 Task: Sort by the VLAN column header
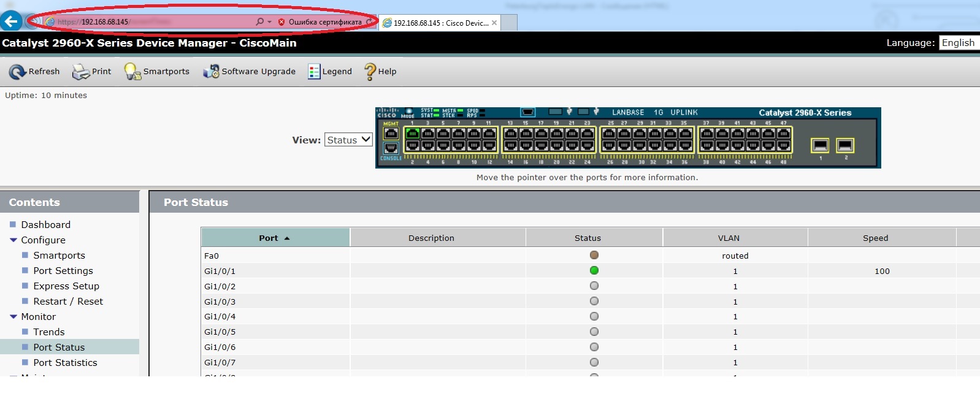pos(735,238)
